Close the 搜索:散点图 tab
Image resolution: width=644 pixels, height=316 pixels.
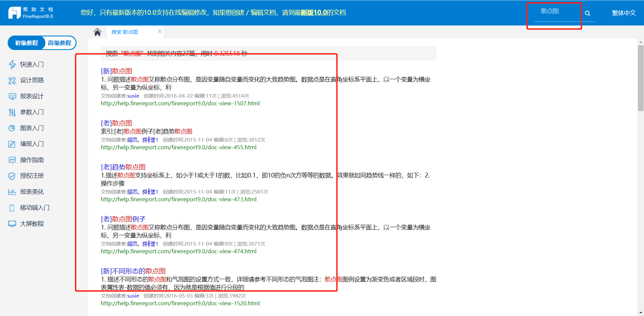(x=160, y=32)
